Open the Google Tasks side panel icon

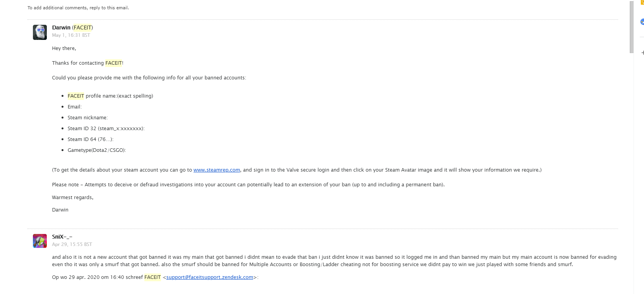642,22
